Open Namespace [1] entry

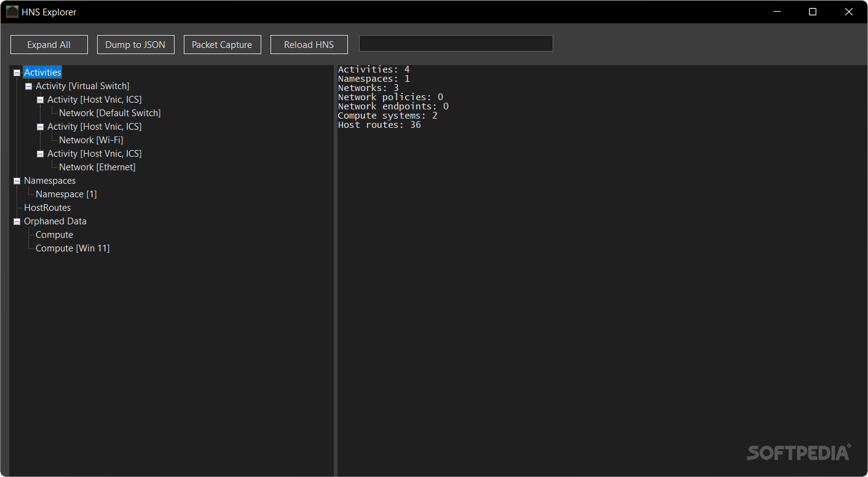66,194
